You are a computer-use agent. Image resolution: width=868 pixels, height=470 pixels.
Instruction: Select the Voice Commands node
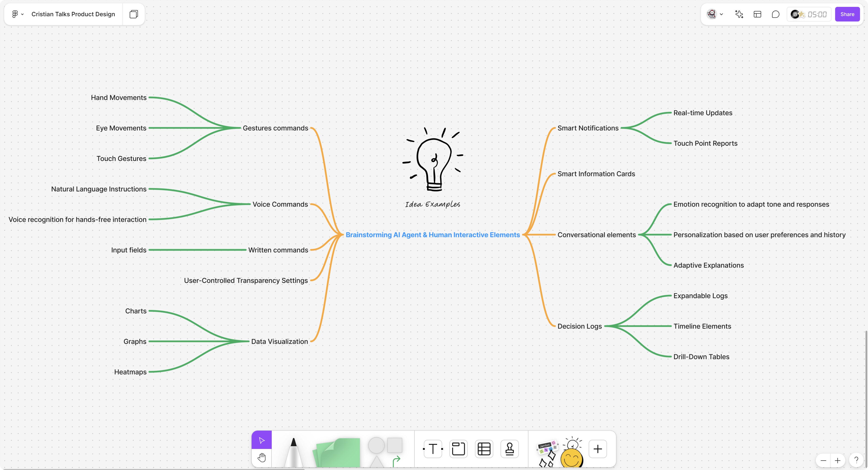(280, 204)
